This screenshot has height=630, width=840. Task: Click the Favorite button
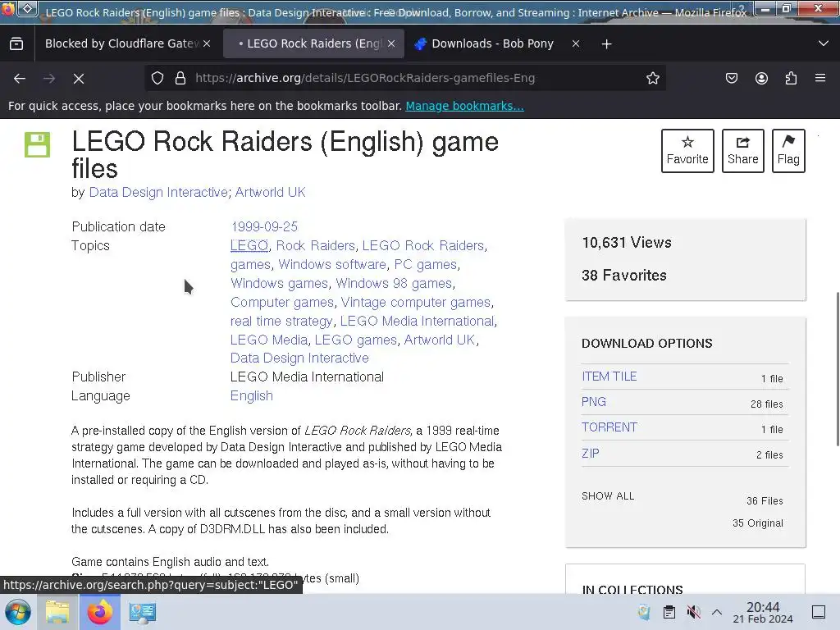(687, 151)
